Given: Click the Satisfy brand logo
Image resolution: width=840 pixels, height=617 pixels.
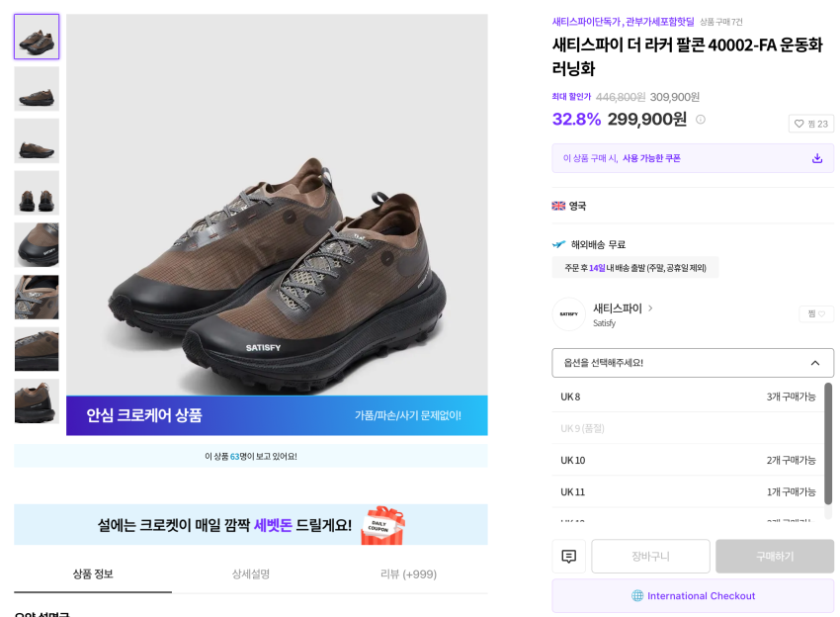Looking at the screenshot, I should [x=568, y=313].
